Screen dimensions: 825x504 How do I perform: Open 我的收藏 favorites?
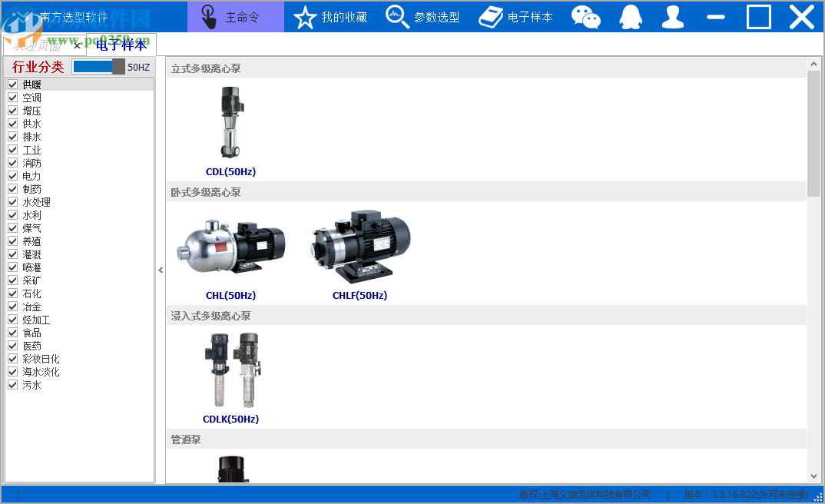[330, 17]
